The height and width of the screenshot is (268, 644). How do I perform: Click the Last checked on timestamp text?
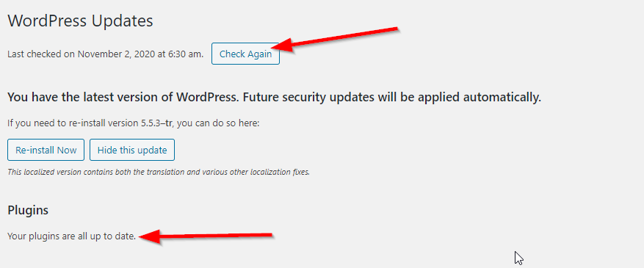[x=105, y=54]
